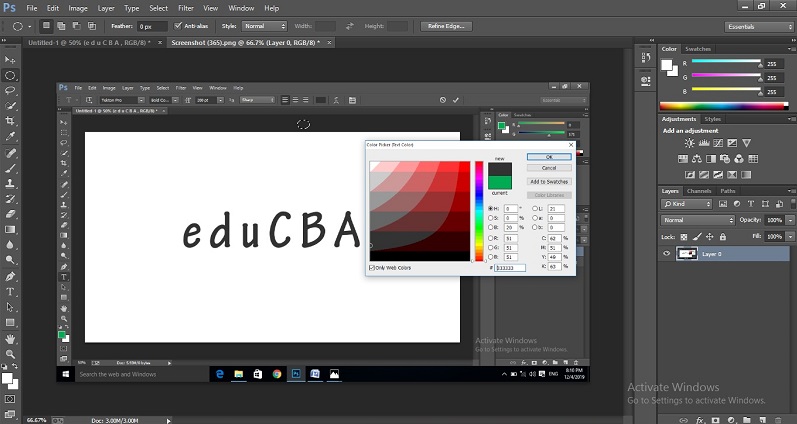Screen dimensions: 797x424
Task: Click the G value field showing 255
Action: point(772,78)
